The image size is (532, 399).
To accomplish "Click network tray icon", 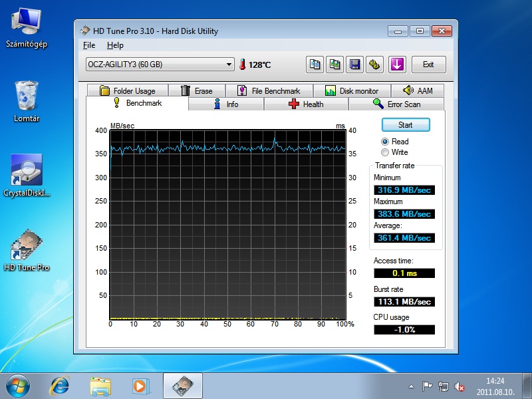I will (x=443, y=386).
